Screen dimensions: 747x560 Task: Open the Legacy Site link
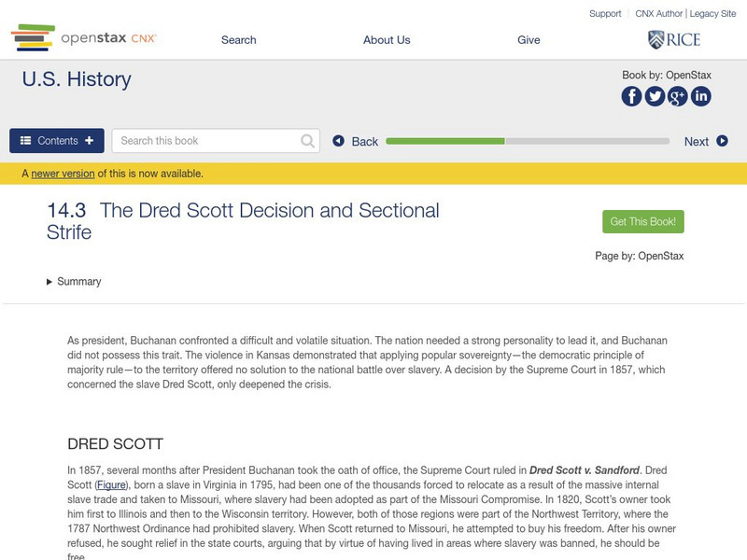[x=712, y=14]
